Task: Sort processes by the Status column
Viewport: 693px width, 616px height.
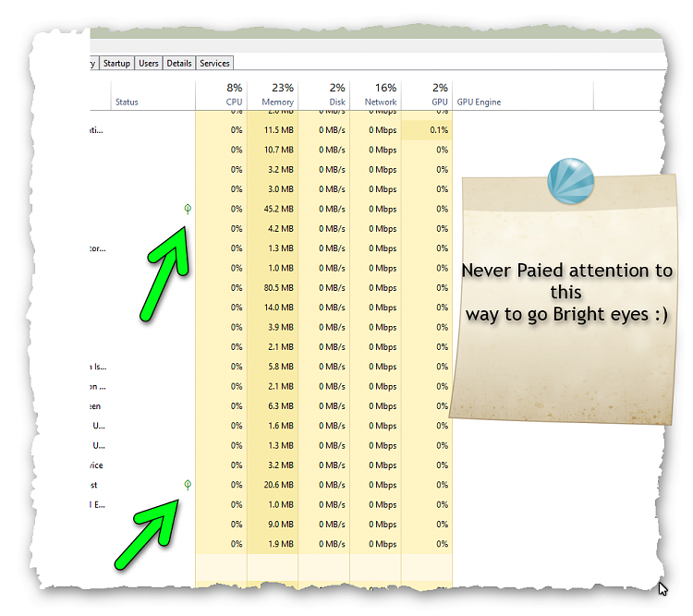Action: tap(152, 95)
